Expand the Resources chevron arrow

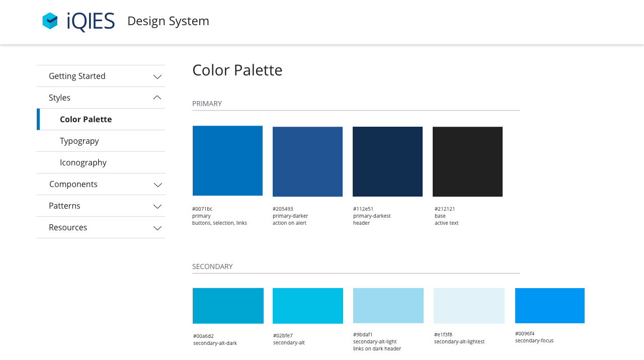coord(157,228)
